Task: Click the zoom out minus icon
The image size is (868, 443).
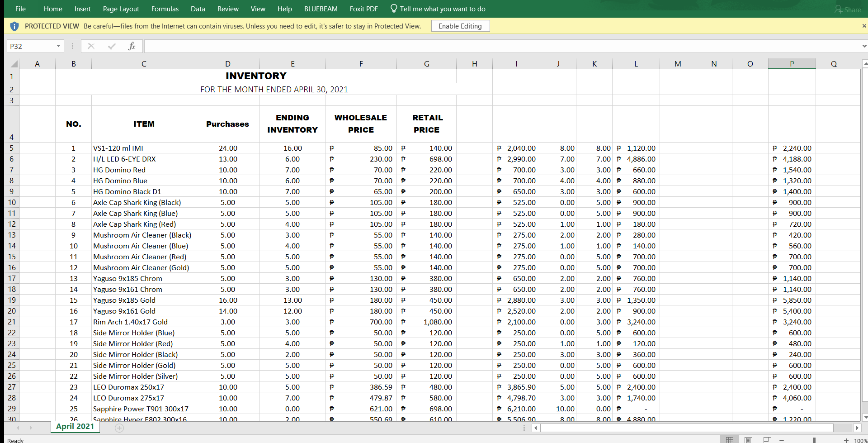Action: coord(782,440)
